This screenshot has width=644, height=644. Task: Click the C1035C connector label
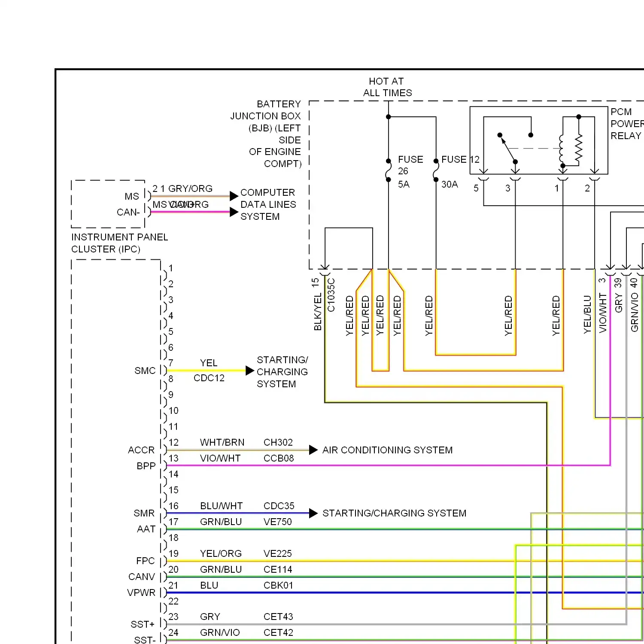pos(331,295)
